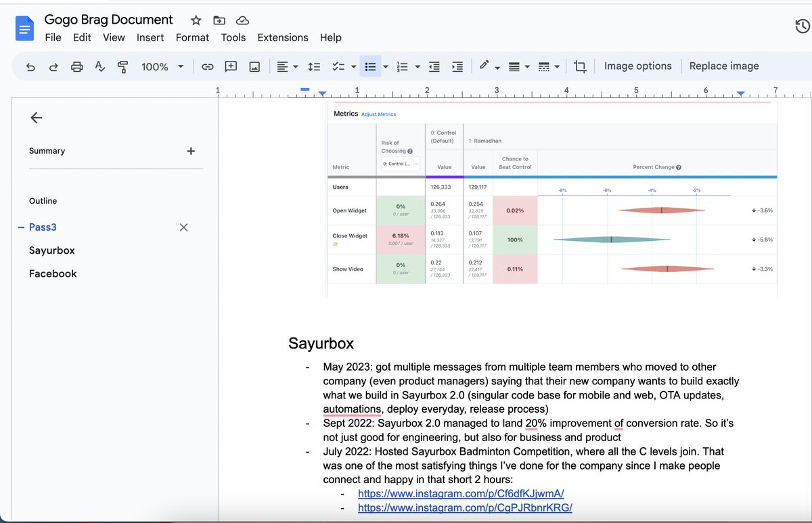Click the text Align icon
This screenshot has height=523, width=812.
282,66
